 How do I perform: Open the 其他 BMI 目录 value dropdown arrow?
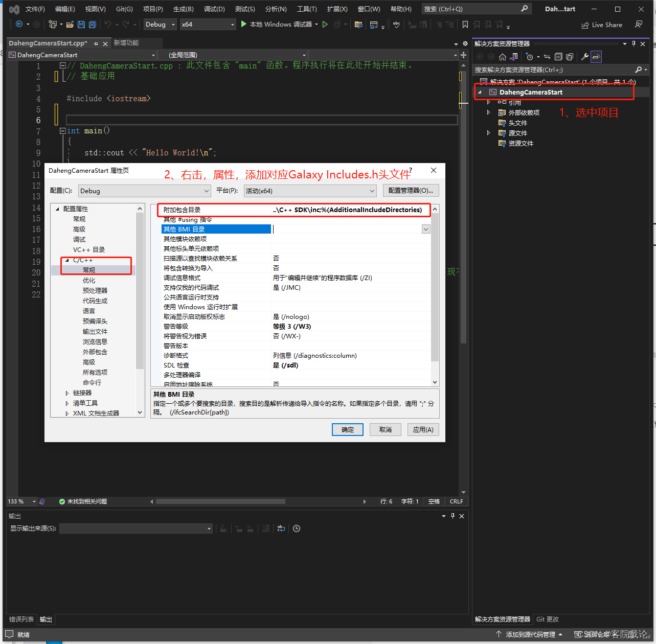point(426,229)
